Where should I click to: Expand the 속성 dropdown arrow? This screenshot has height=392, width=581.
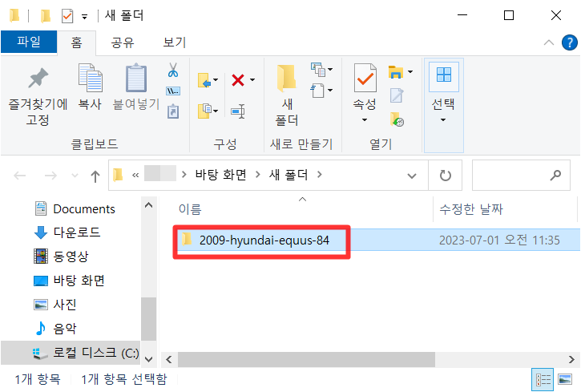pyautogui.click(x=365, y=119)
